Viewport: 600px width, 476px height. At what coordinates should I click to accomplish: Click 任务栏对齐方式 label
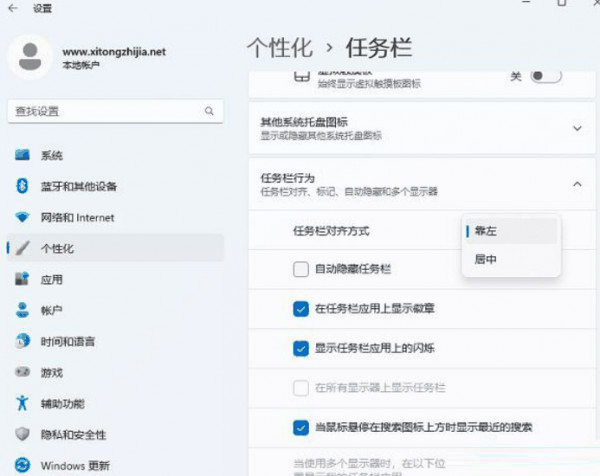pos(331,231)
